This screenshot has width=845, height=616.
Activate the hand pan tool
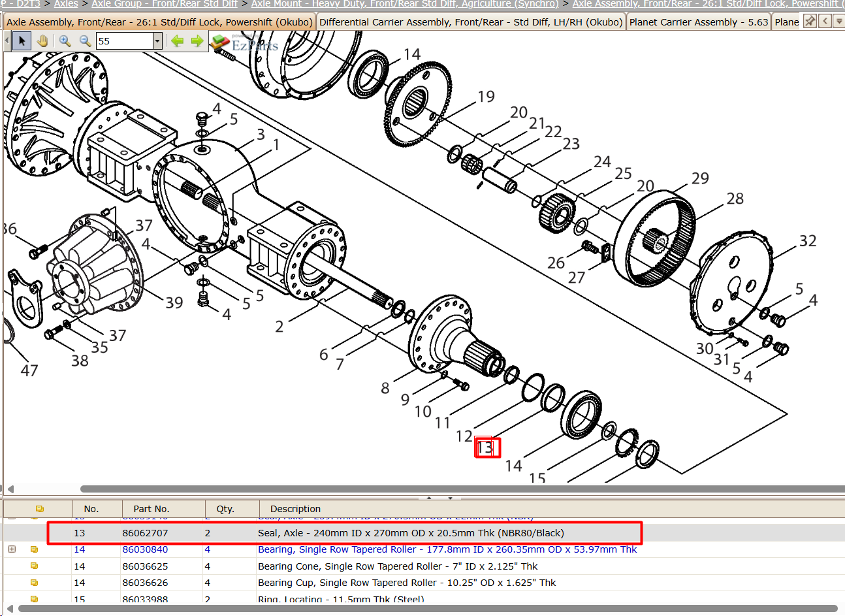click(42, 41)
